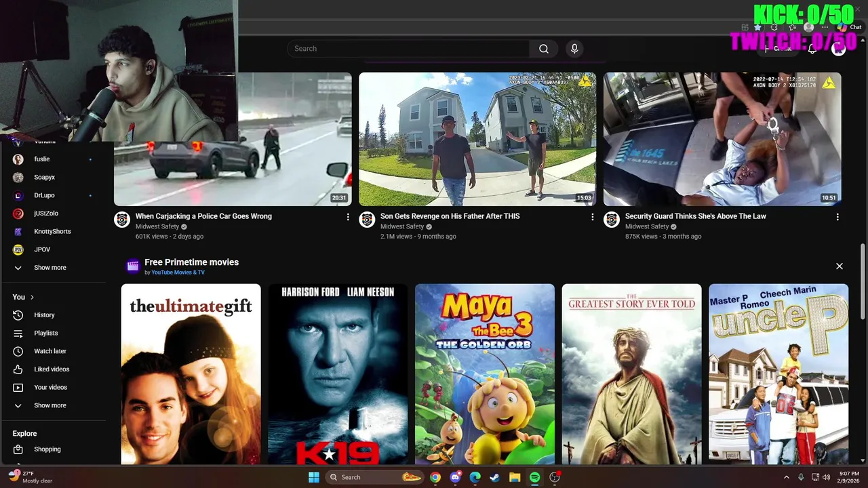Click the voice search microphone icon
Viewport: 868px width, 488px height.
coord(574,49)
